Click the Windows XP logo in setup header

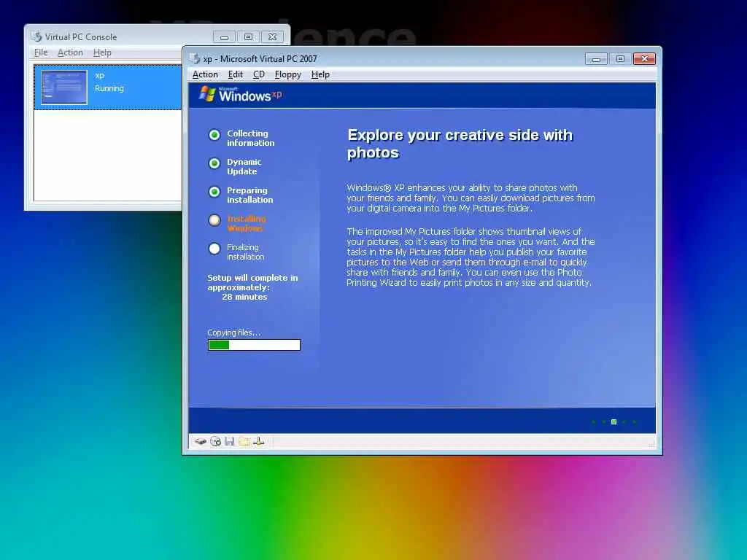pos(240,94)
